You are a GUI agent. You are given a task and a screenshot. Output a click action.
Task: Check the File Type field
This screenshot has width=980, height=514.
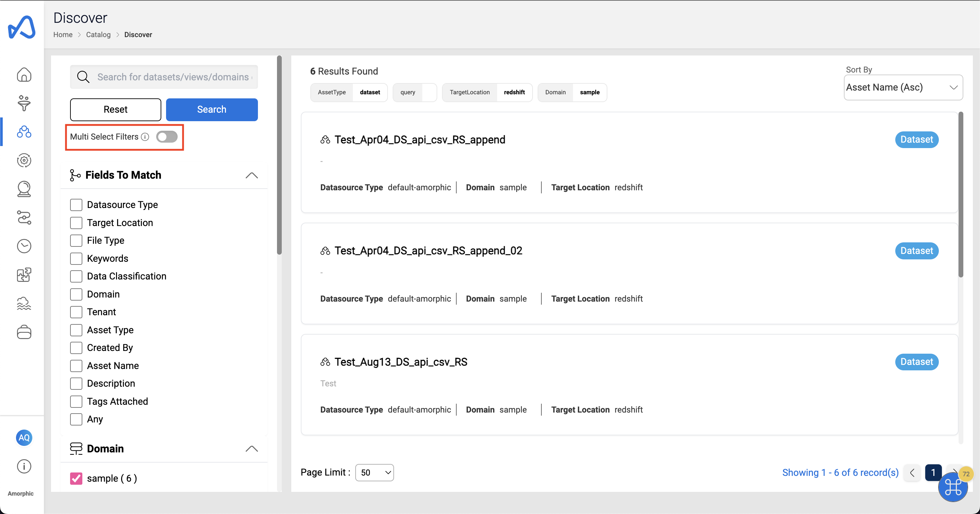(76, 240)
